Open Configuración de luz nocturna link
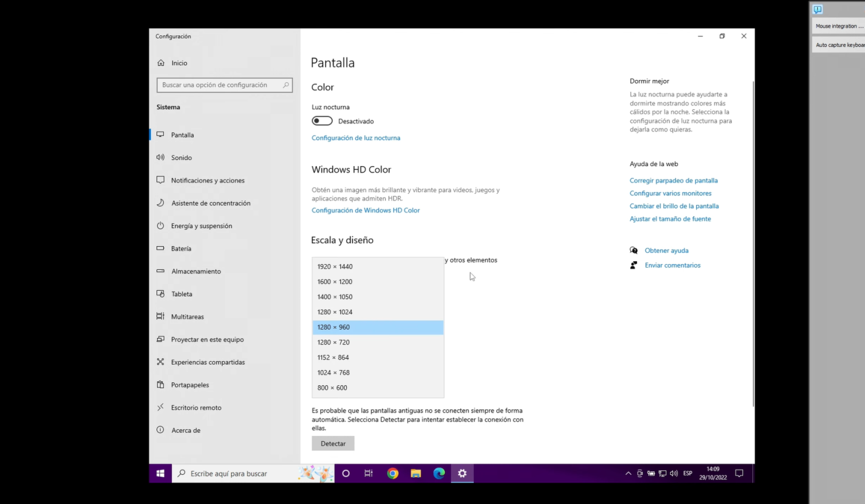Screen dimensions: 865x504 [x=356, y=138]
